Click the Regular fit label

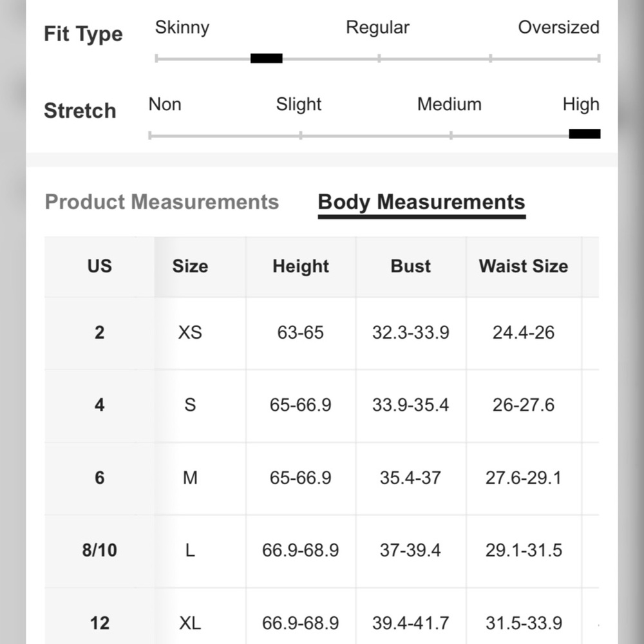coord(377,28)
